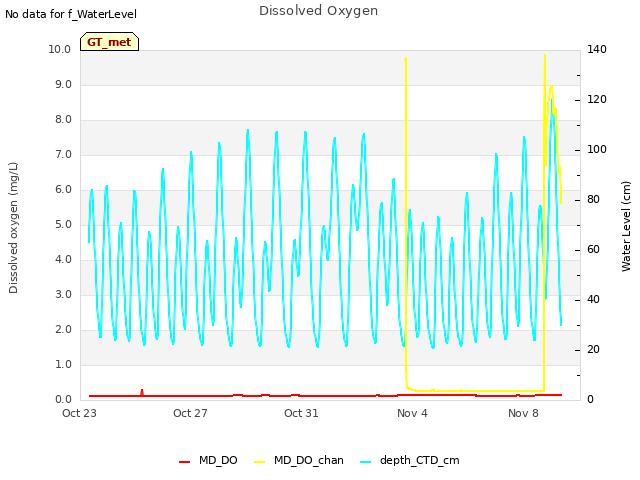Click the small red MD_DO spike near Oct 25
This screenshot has width=640, height=480.
tap(142, 392)
